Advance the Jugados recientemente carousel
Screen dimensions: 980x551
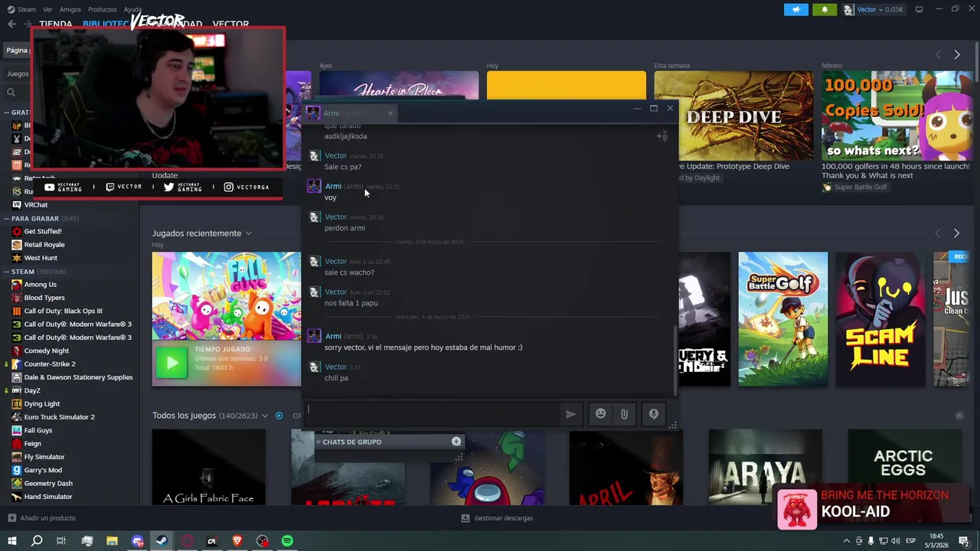tap(956, 233)
